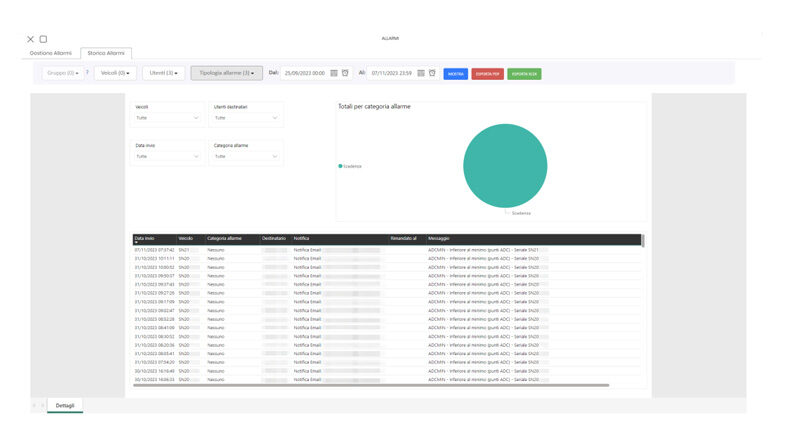The height and width of the screenshot is (434, 800).
Task: Click the teal Scadenza pie chart
Action: [x=505, y=166]
